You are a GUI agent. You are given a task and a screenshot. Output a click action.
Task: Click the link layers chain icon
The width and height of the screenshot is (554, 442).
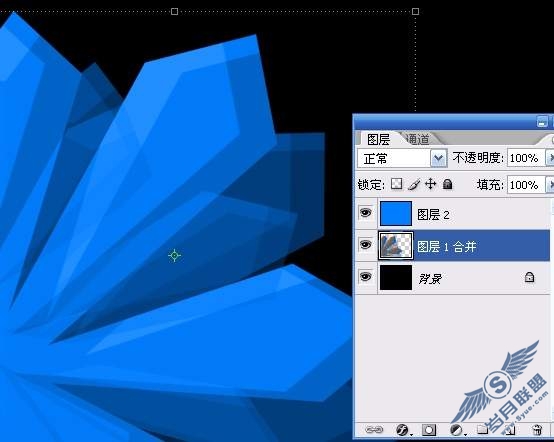(375, 430)
